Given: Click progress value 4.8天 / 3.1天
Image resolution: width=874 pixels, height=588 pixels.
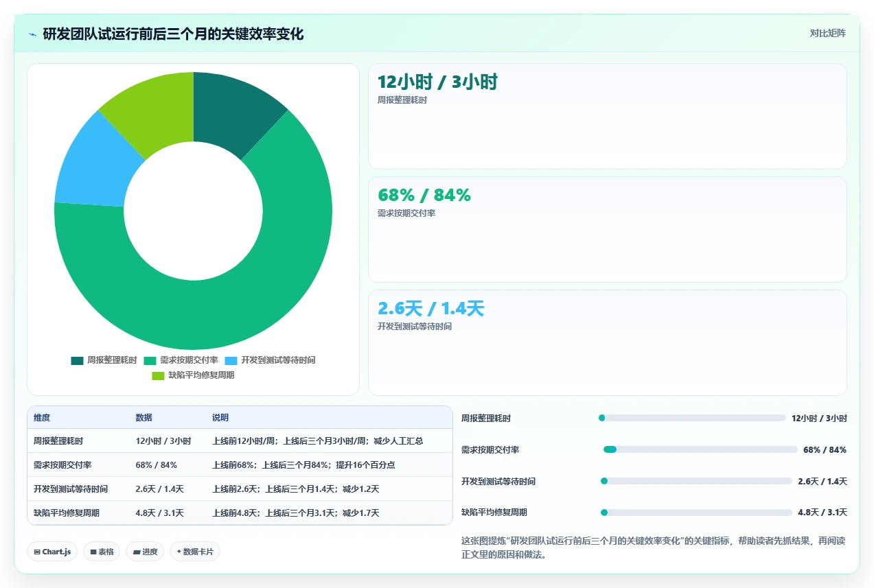Looking at the screenshot, I should 823,513.
